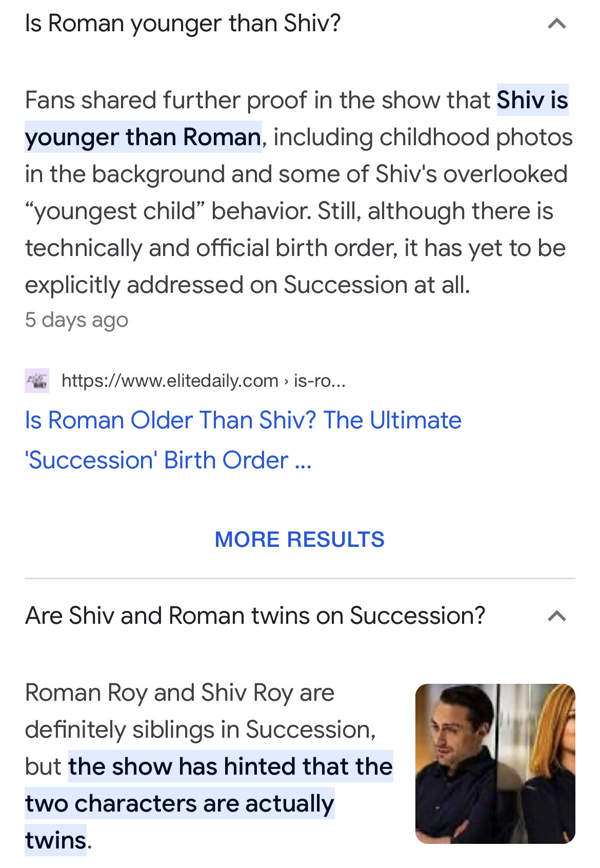Tap the MORE RESULTS button

299,540
